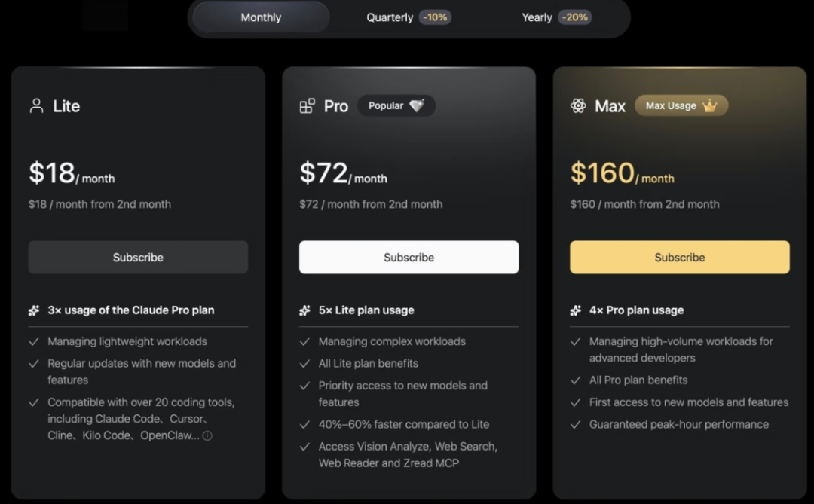Select the Monthly billing tab

(261, 17)
